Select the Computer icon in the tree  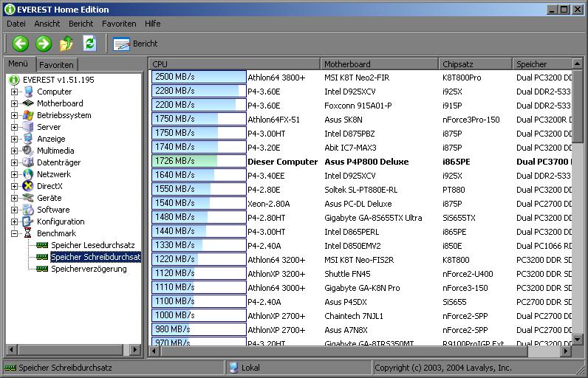pyautogui.click(x=28, y=92)
